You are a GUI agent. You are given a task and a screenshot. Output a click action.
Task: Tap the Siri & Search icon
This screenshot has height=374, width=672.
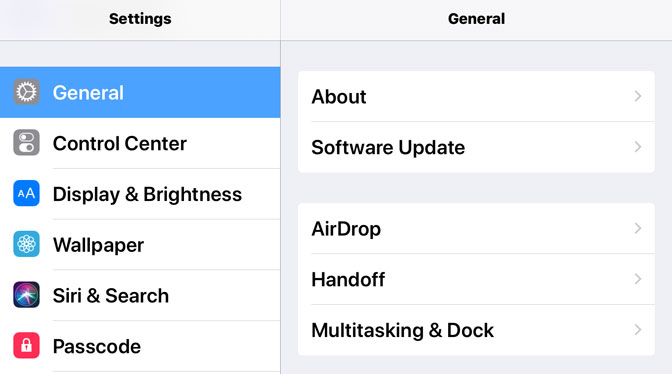[26, 295]
